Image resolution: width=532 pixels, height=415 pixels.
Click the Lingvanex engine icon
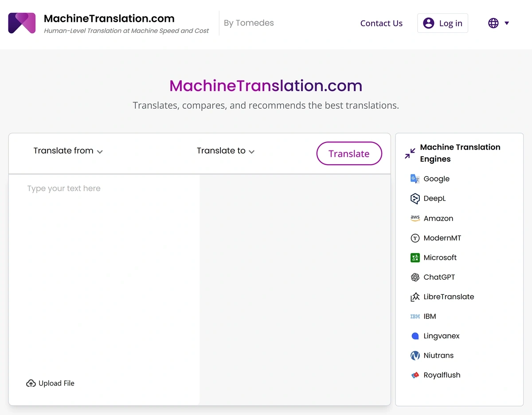[x=415, y=336]
